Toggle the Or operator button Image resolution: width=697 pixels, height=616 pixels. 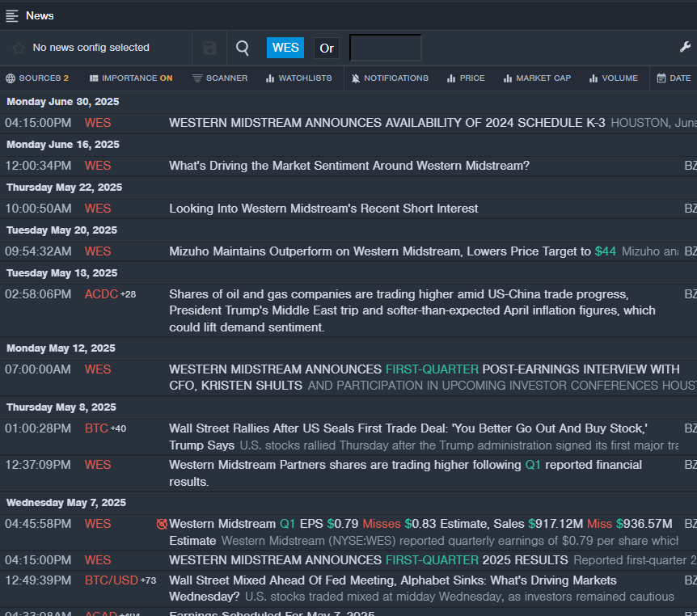[x=327, y=48]
